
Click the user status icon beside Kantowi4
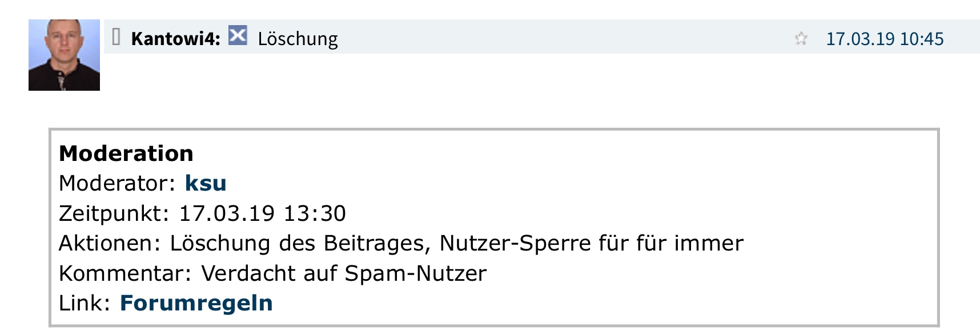pyautogui.click(x=117, y=38)
